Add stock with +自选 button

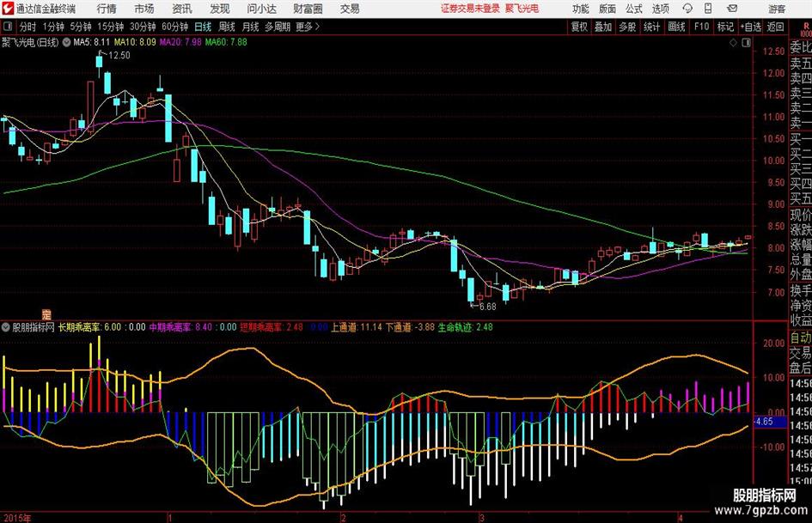pyautogui.click(x=750, y=27)
